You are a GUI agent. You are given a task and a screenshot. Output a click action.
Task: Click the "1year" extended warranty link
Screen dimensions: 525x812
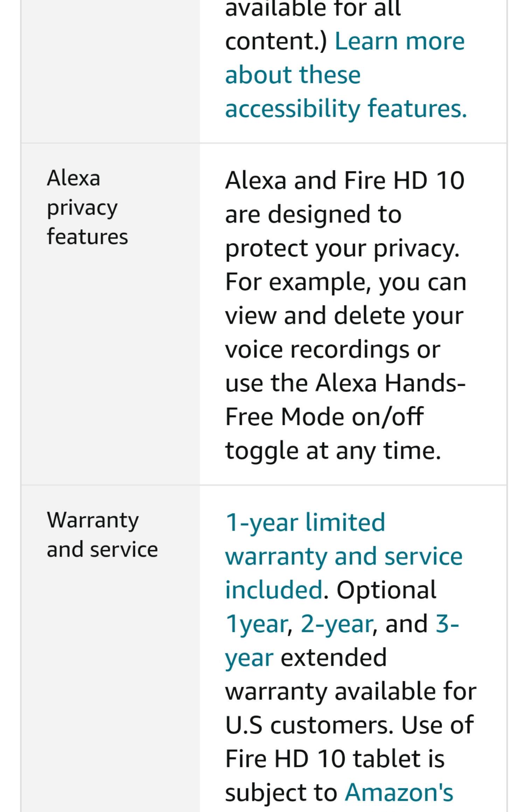point(256,624)
